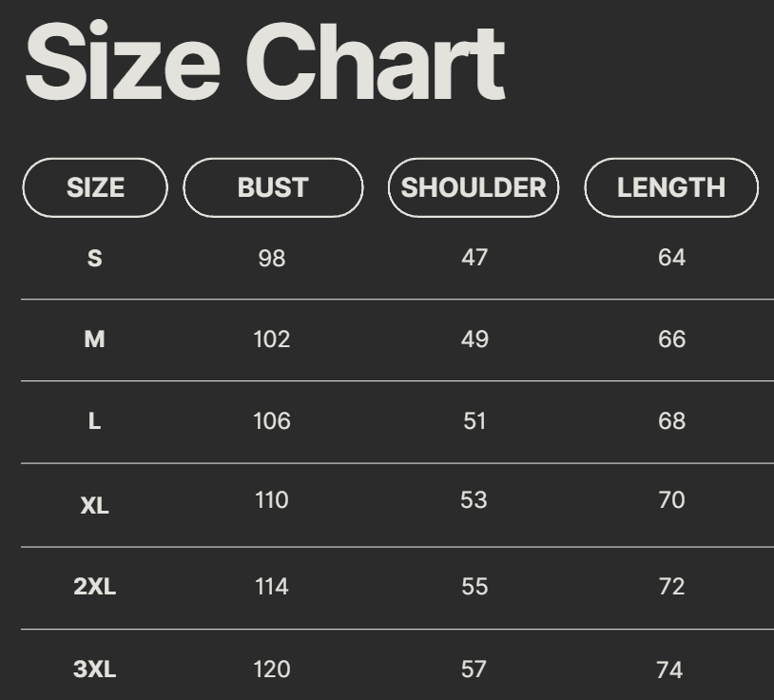Click the 3XL size row label
This screenshot has height=700, width=774.
click(x=95, y=670)
